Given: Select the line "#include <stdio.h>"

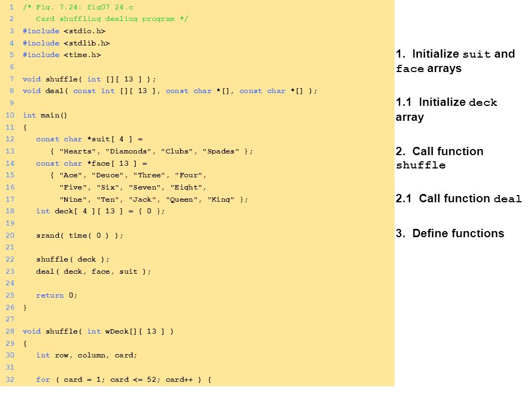Looking at the screenshot, I should pyautogui.click(x=64, y=31).
